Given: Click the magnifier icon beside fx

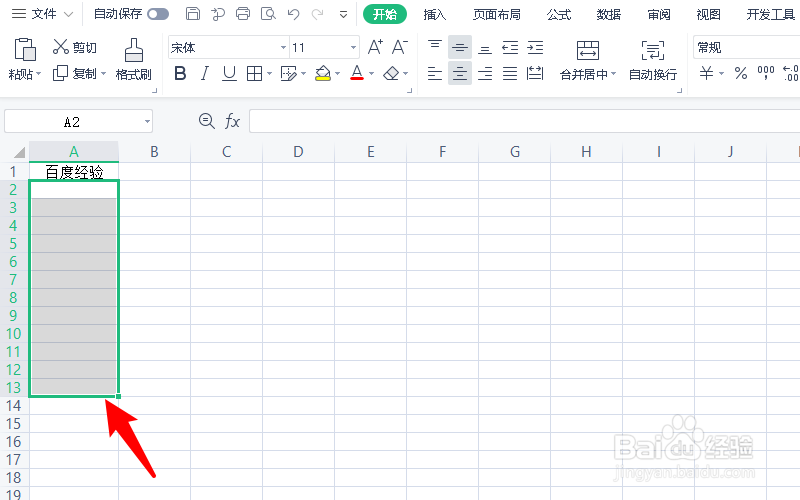Looking at the screenshot, I should coord(207,121).
